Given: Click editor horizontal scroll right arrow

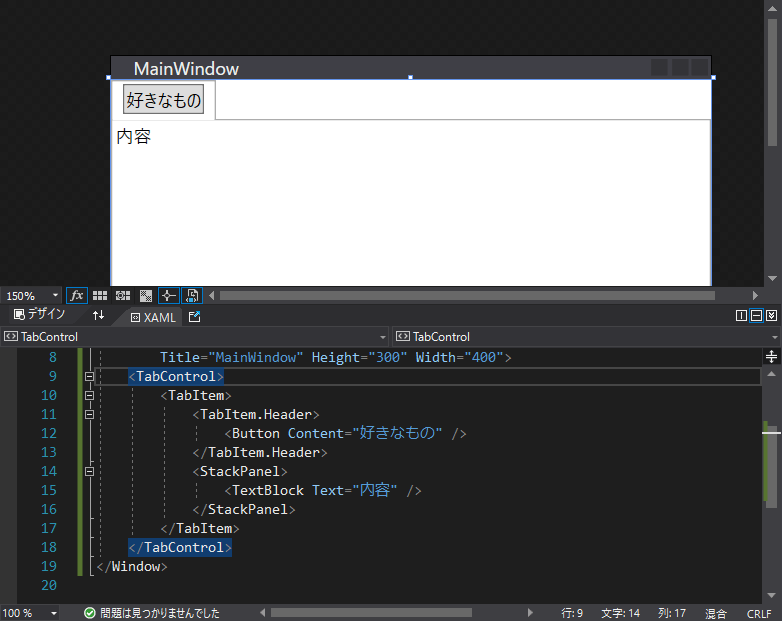Looking at the screenshot, I should tap(530, 613).
